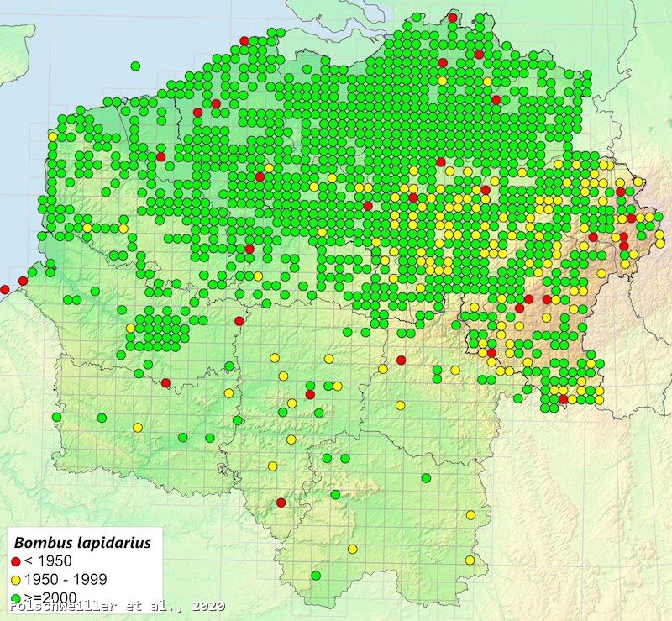Click the 'Folschweiller et al., 2020' credit text

[x=118, y=606]
